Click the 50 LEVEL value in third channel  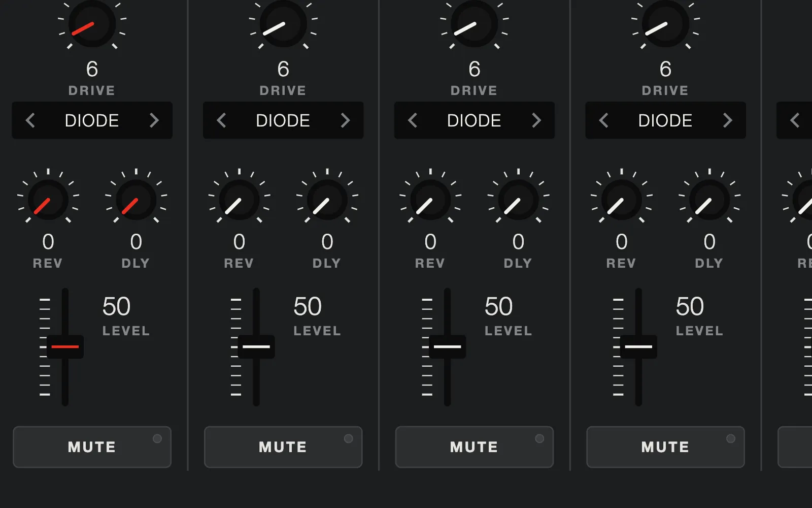pos(498,306)
